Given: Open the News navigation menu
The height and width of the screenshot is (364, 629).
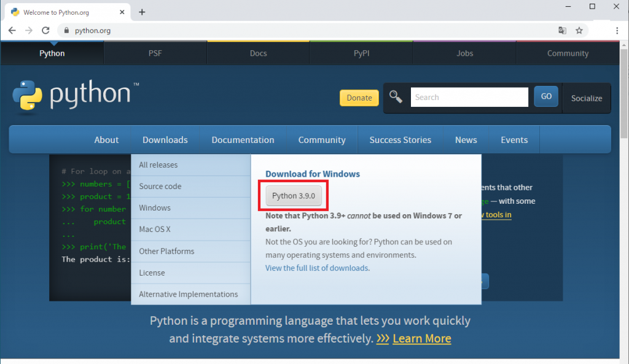Looking at the screenshot, I should [x=466, y=140].
